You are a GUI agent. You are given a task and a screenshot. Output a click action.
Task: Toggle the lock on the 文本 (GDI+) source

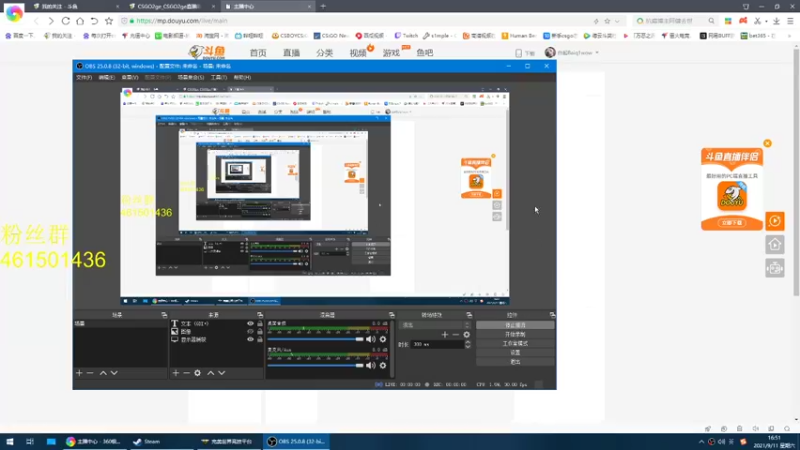[260, 323]
